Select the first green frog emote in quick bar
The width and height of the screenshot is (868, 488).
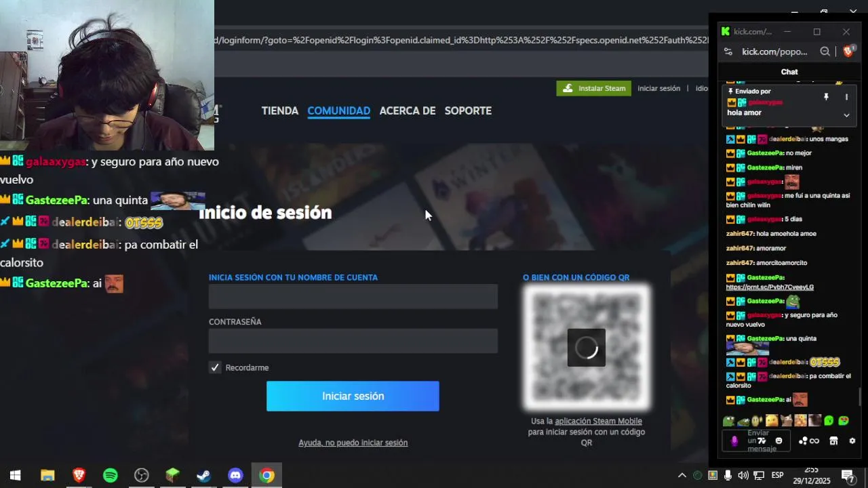point(729,421)
